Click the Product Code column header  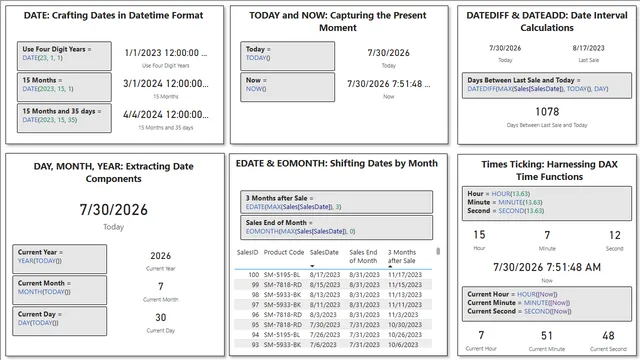coord(284,252)
